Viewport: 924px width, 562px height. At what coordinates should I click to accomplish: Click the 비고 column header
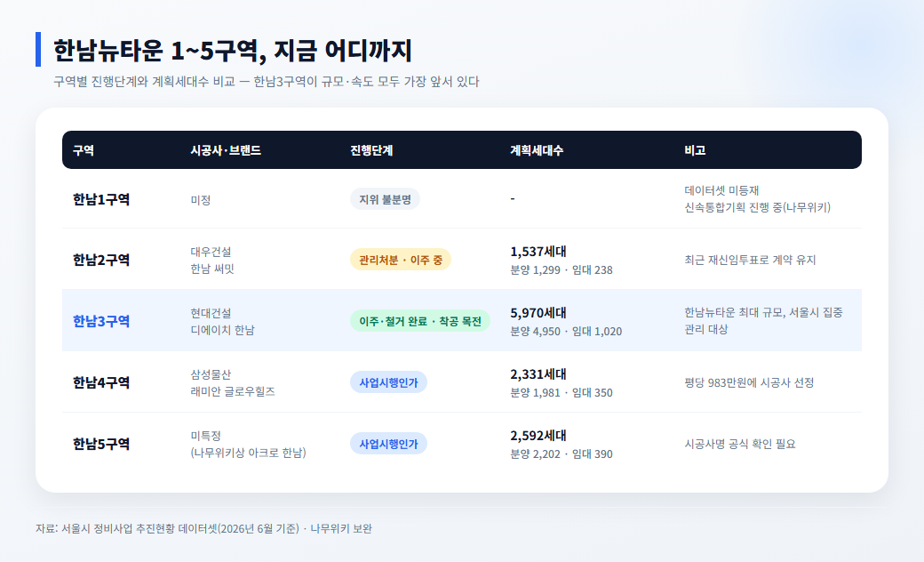pyautogui.click(x=695, y=150)
